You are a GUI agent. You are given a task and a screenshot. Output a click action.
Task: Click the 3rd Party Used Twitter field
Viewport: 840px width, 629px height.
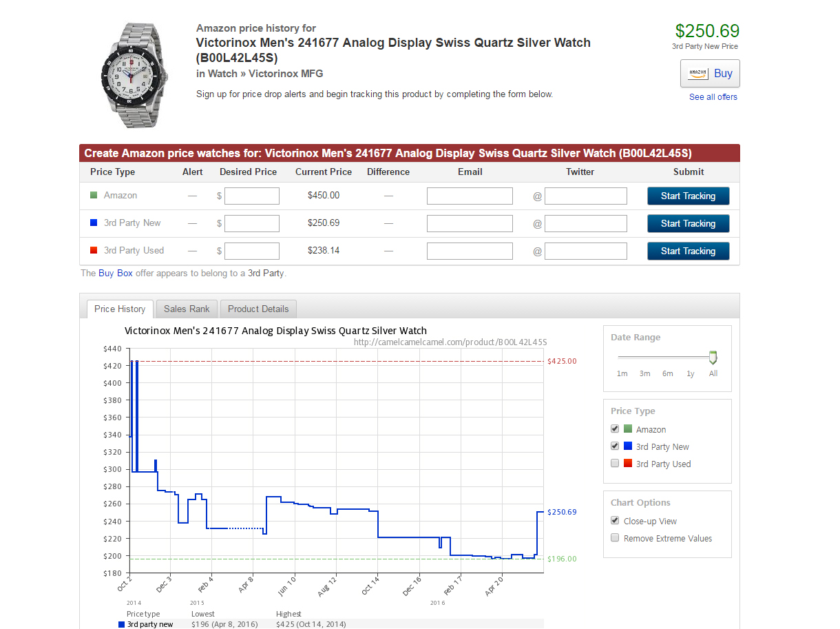click(x=585, y=251)
